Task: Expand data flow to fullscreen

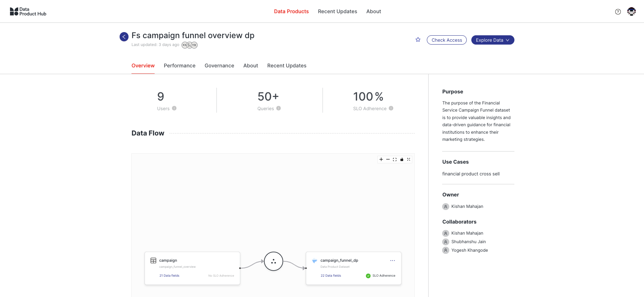Action: click(x=409, y=159)
